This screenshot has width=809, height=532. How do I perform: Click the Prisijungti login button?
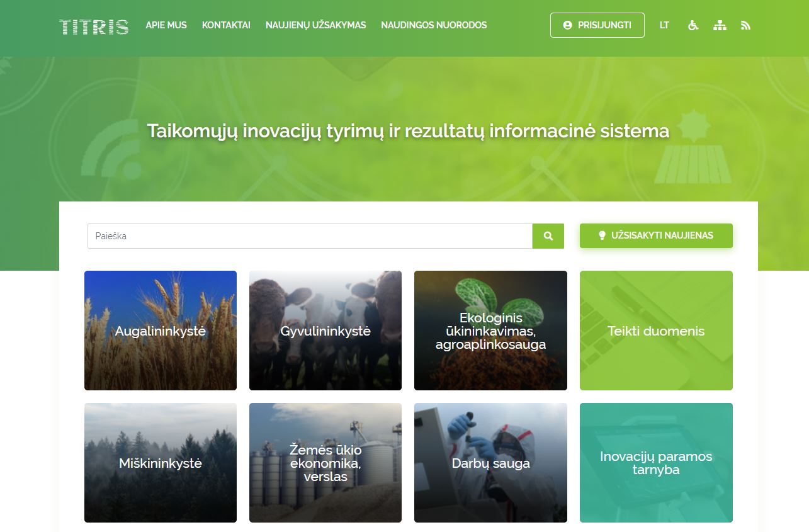(x=597, y=25)
